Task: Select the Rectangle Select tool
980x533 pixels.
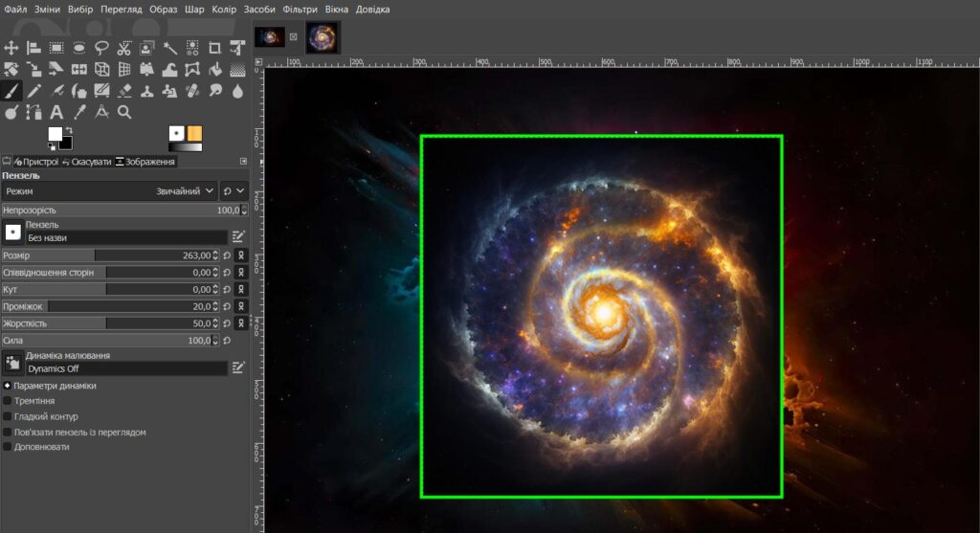Action: [x=56, y=48]
